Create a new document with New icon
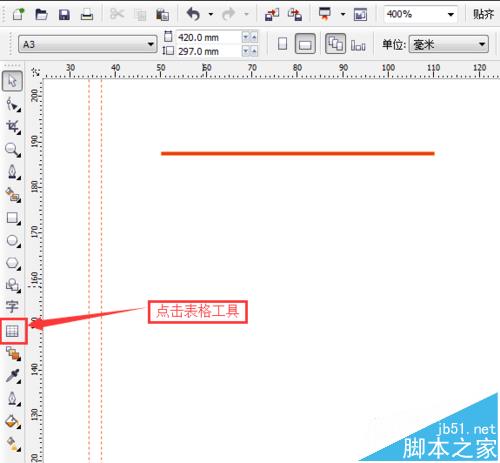The width and height of the screenshot is (500, 463). pyautogui.click(x=18, y=14)
